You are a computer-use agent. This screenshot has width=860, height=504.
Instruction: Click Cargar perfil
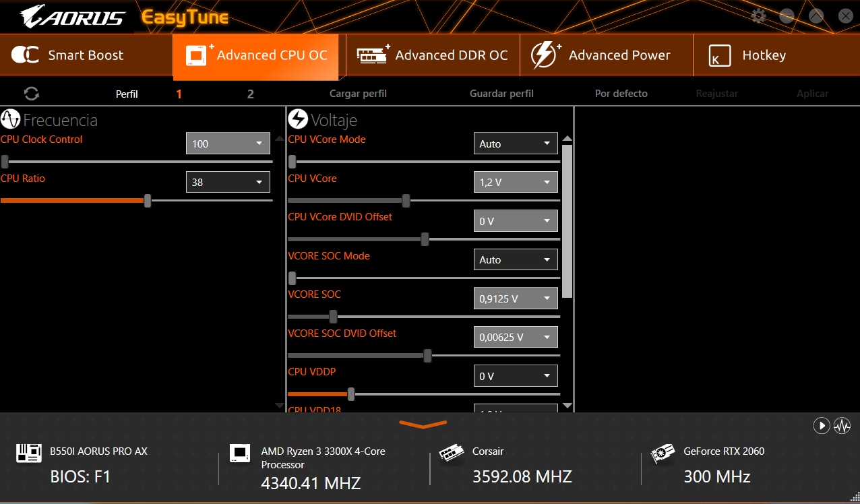pyautogui.click(x=358, y=94)
